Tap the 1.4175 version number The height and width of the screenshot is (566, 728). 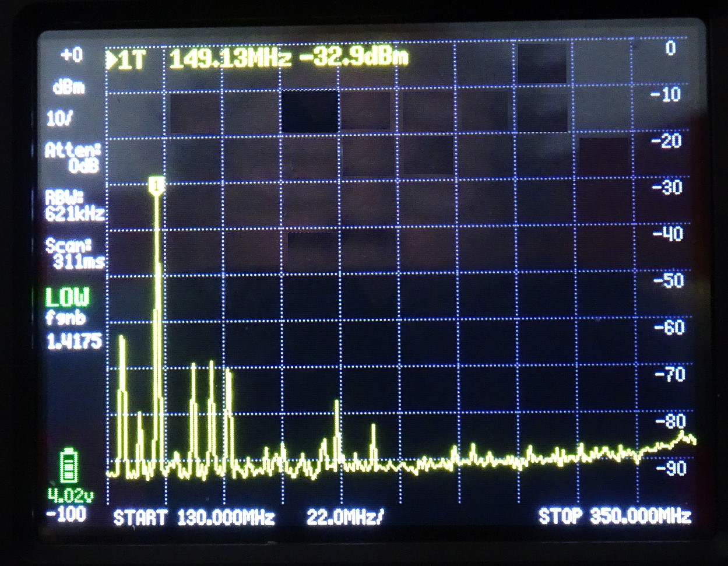[x=73, y=341]
